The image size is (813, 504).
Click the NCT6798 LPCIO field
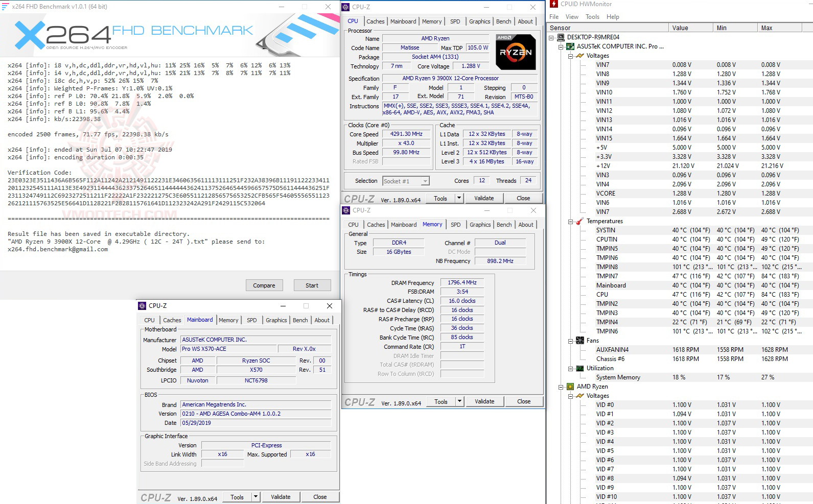tap(256, 380)
